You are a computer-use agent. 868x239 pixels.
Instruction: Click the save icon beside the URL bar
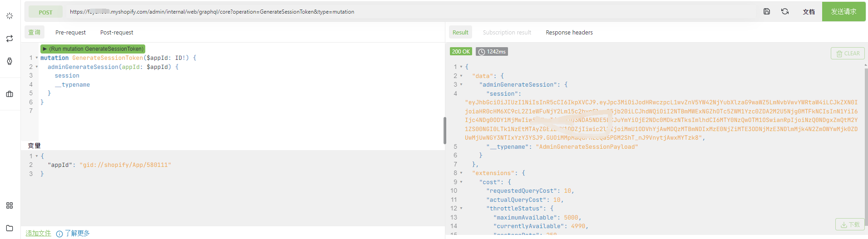click(x=767, y=12)
